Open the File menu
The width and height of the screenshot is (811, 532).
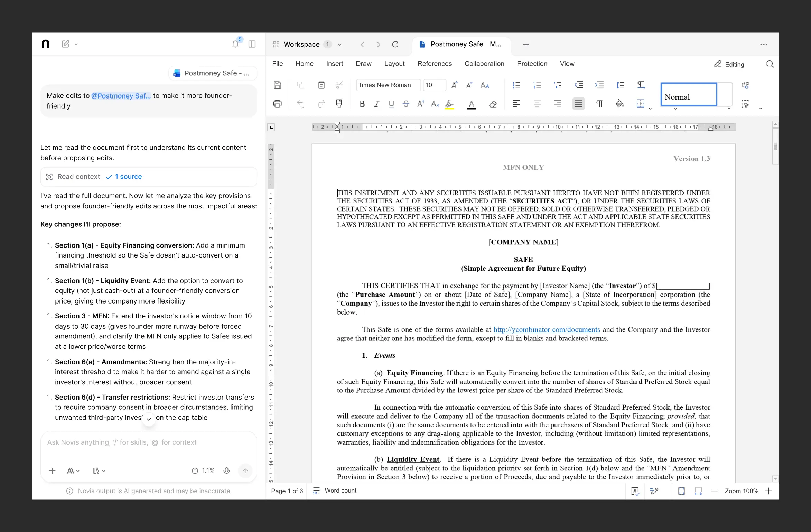click(x=277, y=64)
